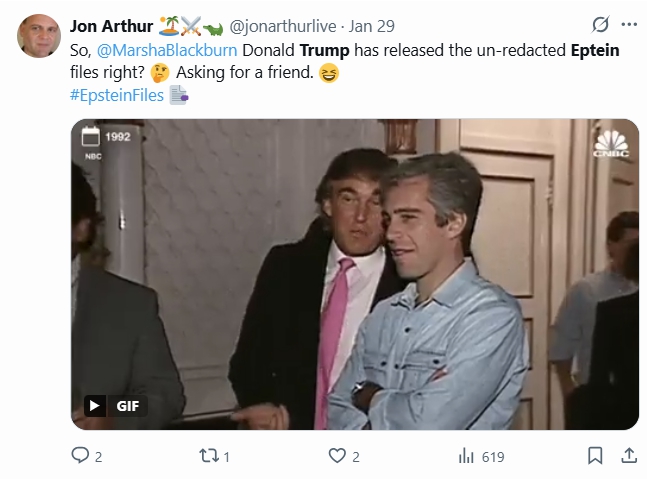The image size is (647, 479).
Task: Open the share upload icon
Action: pyautogui.click(x=628, y=455)
